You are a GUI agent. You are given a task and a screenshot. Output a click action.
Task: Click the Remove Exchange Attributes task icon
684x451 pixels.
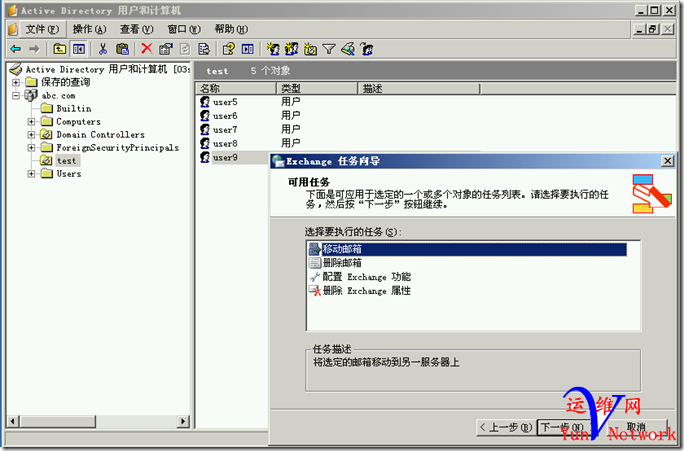[315, 291]
